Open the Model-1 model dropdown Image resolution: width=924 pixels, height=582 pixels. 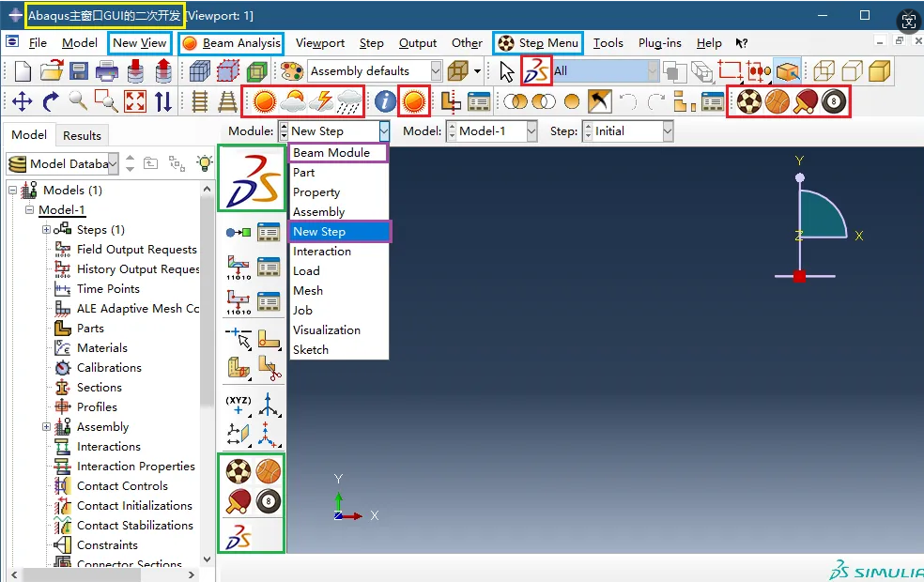coord(531,130)
